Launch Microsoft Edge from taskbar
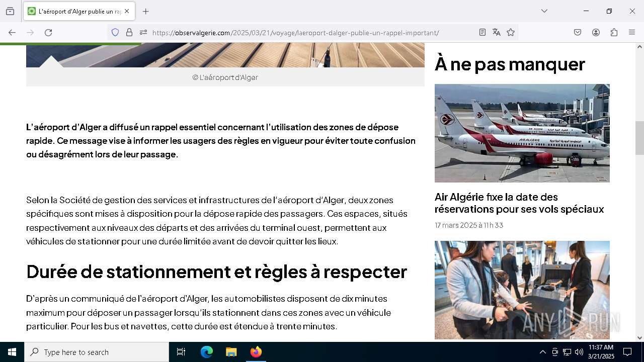The height and width of the screenshot is (362, 644). click(207, 352)
